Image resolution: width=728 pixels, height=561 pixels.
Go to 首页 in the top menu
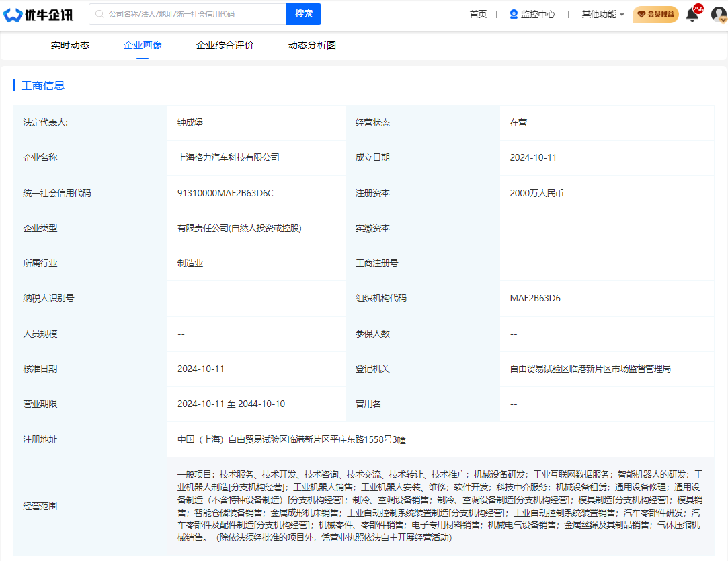point(477,14)
